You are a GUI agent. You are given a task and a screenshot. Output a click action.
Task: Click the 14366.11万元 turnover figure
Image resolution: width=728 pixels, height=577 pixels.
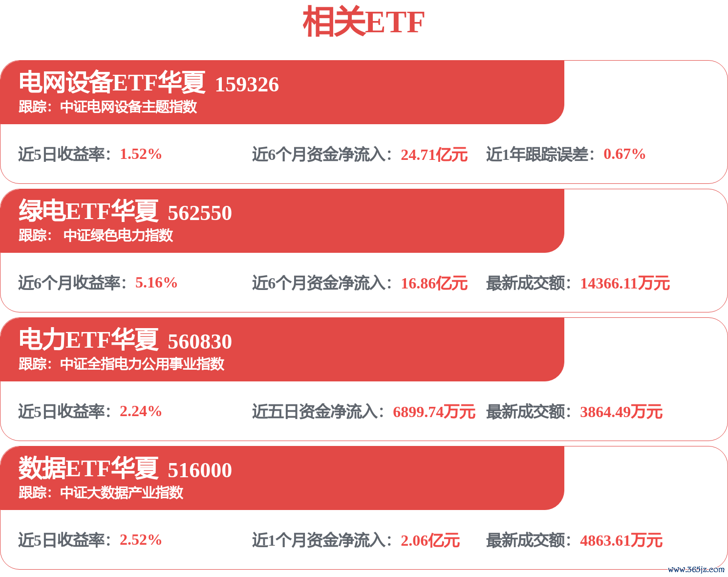625,283
